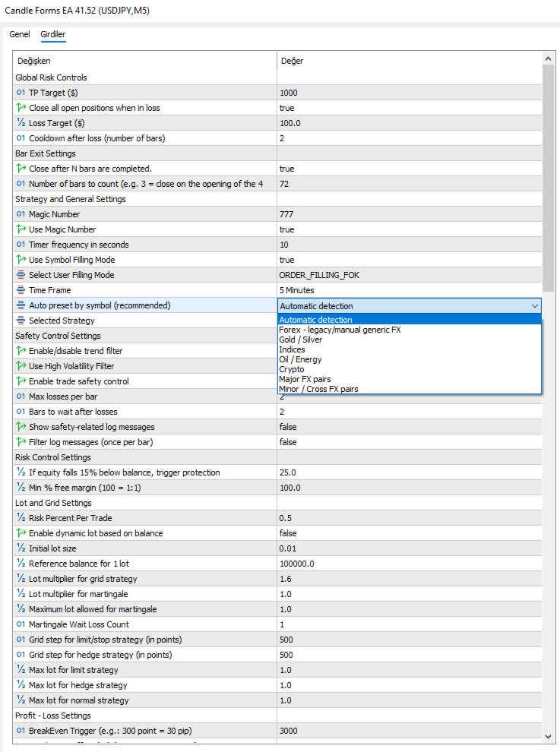
Task: Toggle the 'Close all open positions when in loss' value
Action: pos(410,108)
